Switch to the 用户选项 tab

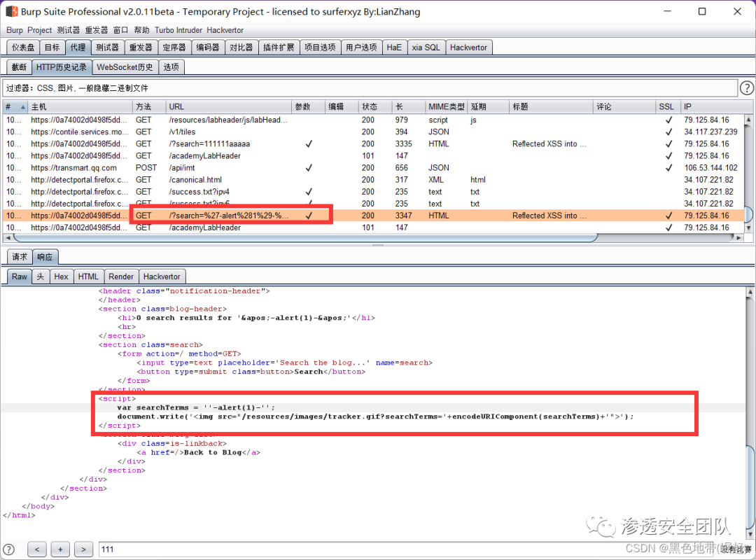(362, 48)
